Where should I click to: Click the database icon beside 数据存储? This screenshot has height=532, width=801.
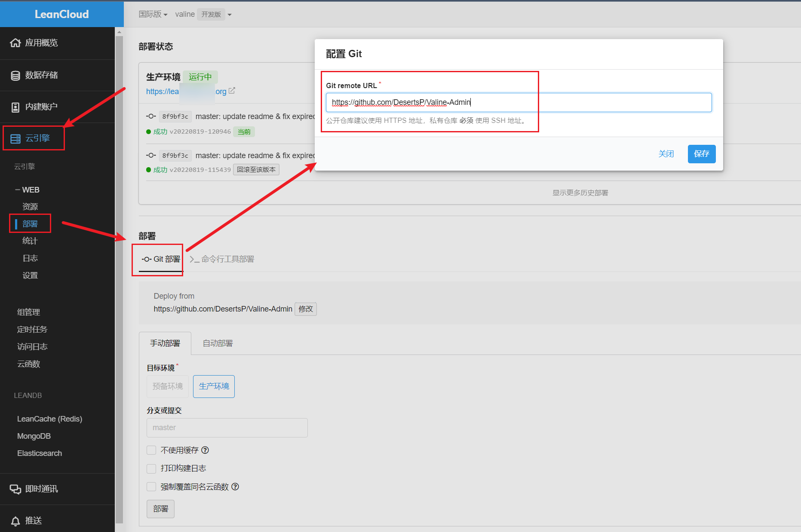(15, 75)
